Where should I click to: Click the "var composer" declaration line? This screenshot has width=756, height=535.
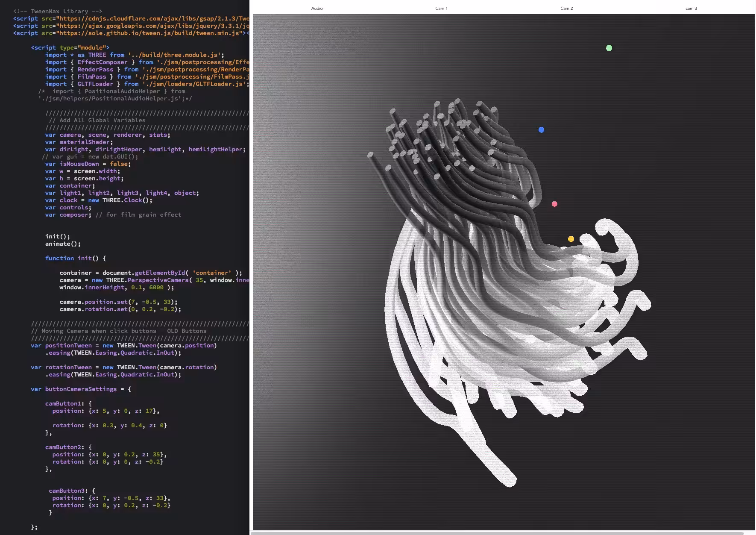tap(113, 215)
